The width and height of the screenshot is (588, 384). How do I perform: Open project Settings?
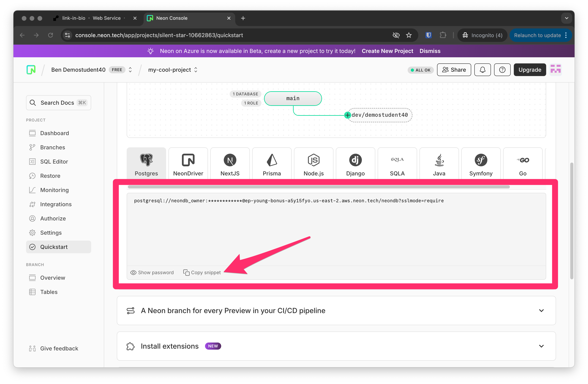pyautogui.click(x=59, y=233)
